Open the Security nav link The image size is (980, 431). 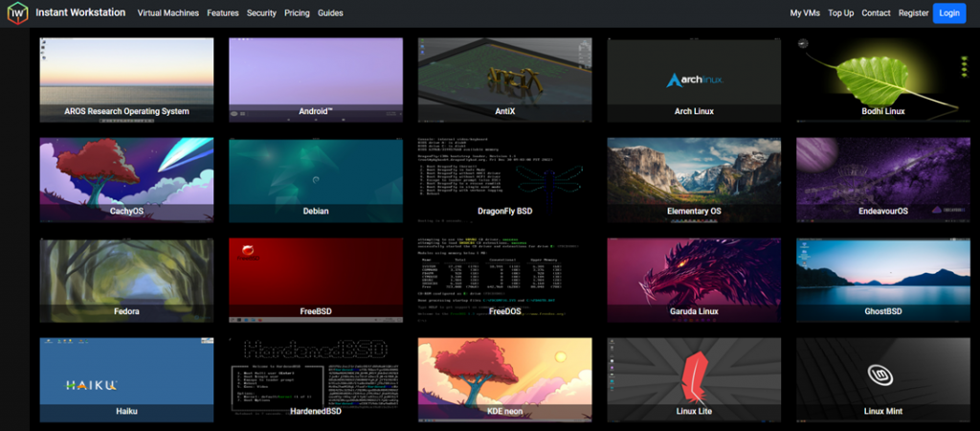point(261,13)
